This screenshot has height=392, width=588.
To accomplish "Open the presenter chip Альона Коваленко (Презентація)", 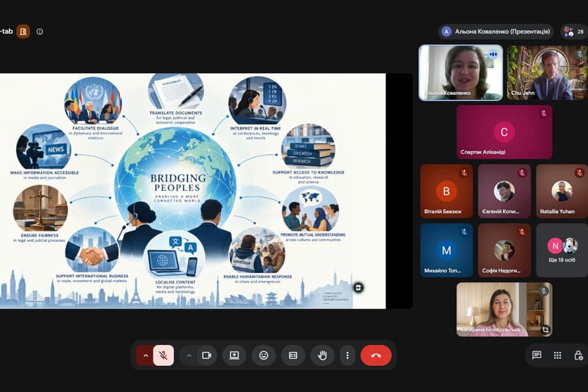I will [495, 31].
